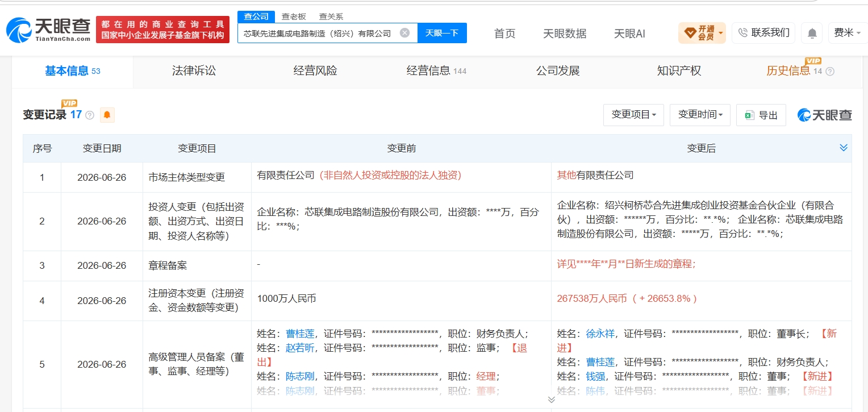Expand row 5 with the bottom double-chevron
The image size is (868, 412).
(551, 399)
